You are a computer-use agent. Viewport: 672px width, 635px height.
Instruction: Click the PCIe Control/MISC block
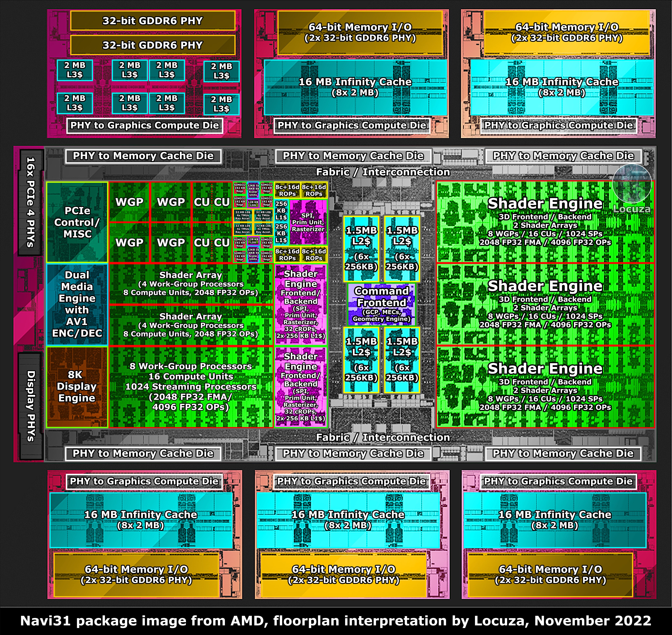(x=77, y=222)
